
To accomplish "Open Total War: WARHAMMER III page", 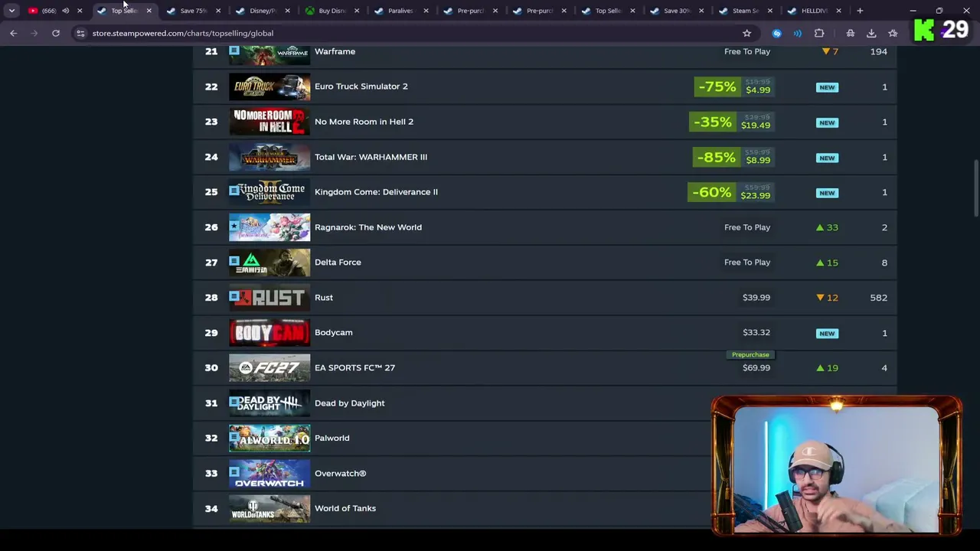I will tap(371, 157).
